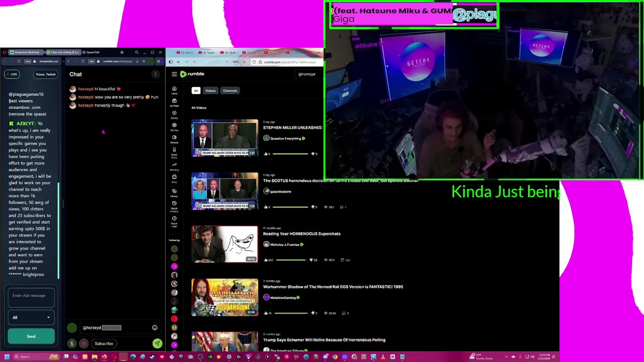Image resolution: width=644 pixels, height=362 pixels.
Task: Click the green send arrow in Rumble chat
Action: [x=157, y=343]
